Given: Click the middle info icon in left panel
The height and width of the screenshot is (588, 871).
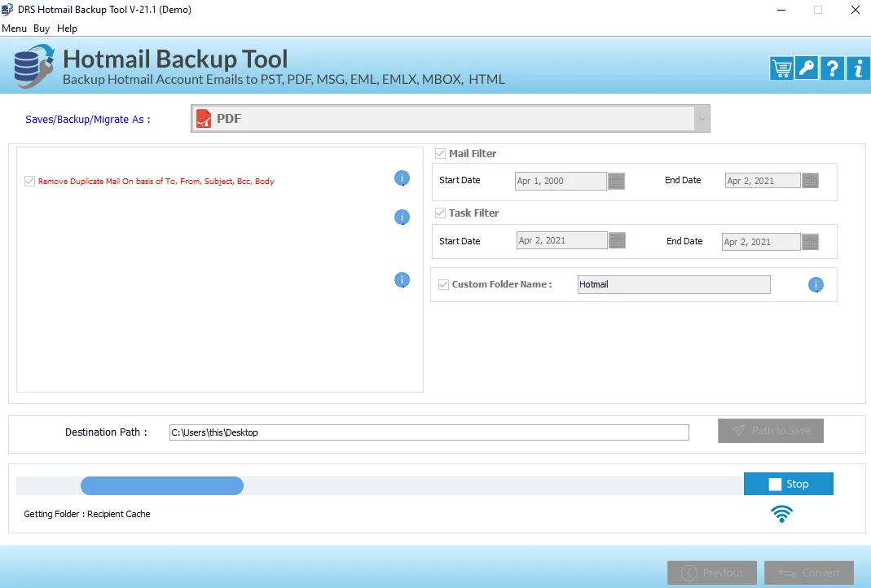Looking at the screenshot, I should click(x=402, y=217).
